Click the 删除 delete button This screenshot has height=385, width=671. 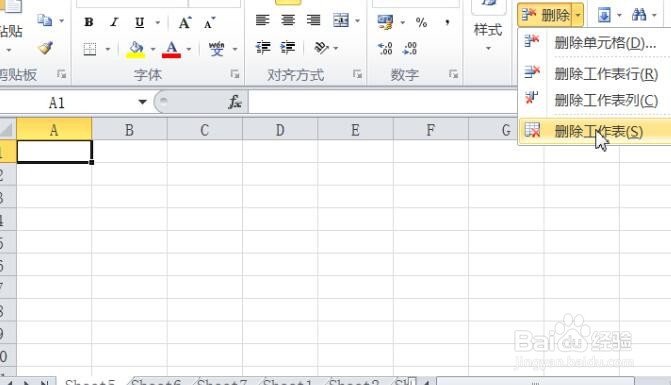pyautogui.click(x=546, y=15)
